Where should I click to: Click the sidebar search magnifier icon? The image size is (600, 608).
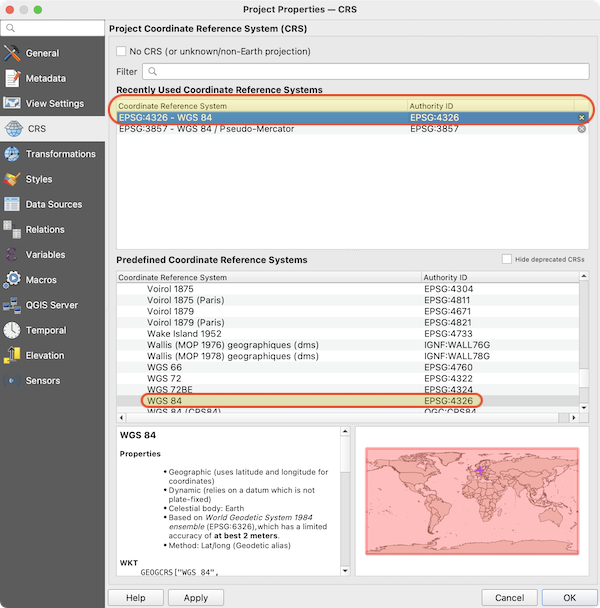pos(10,28)
